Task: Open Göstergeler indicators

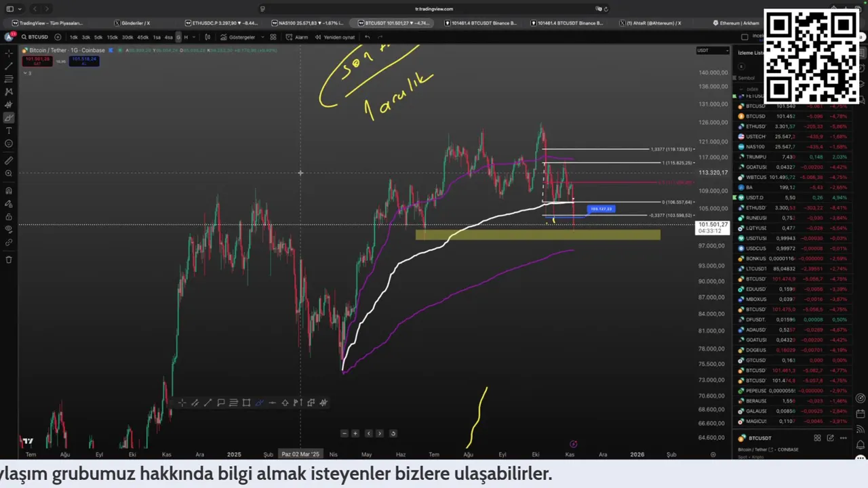Action: (x=237, y=37)
